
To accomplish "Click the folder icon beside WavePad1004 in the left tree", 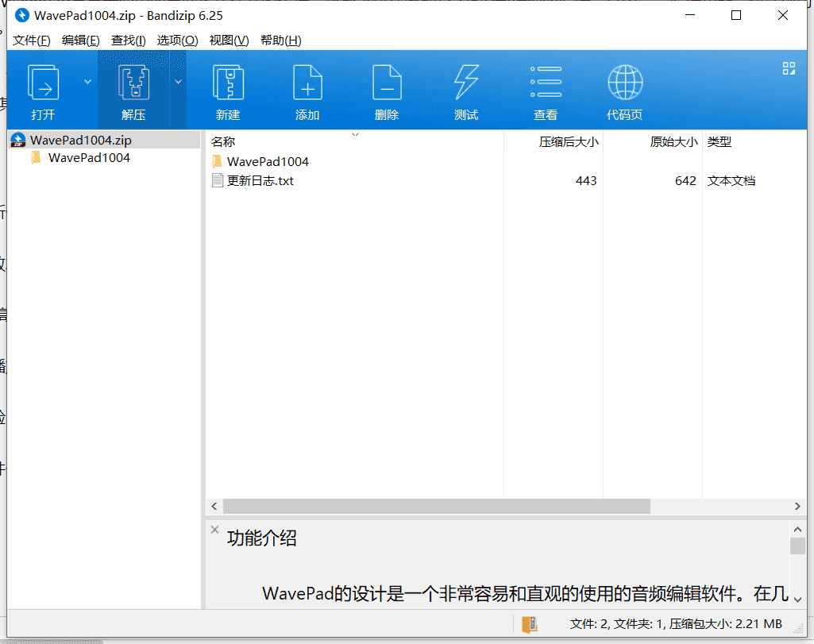I will 36,158.
